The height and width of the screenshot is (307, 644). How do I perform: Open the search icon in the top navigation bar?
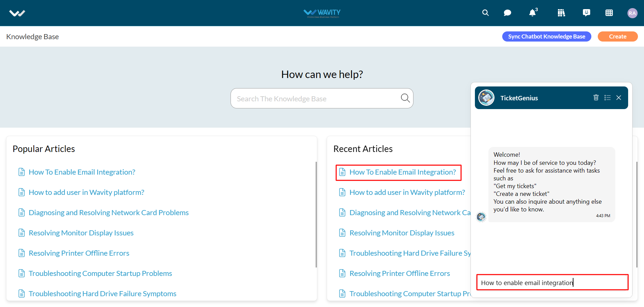485,13
